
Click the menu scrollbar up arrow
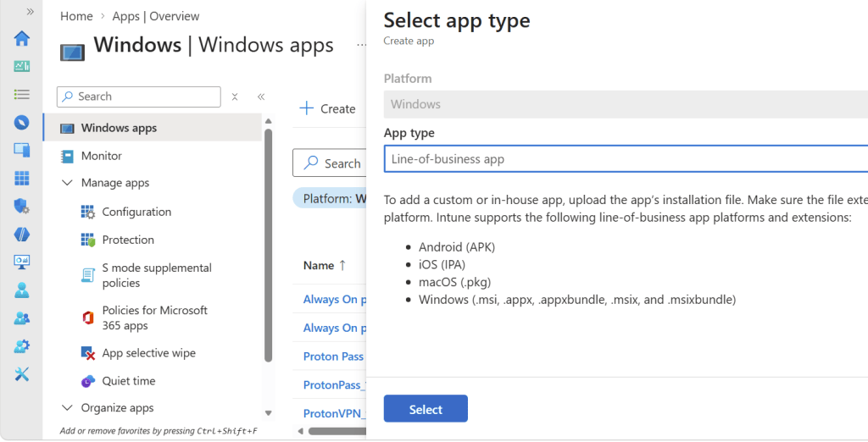269,121
